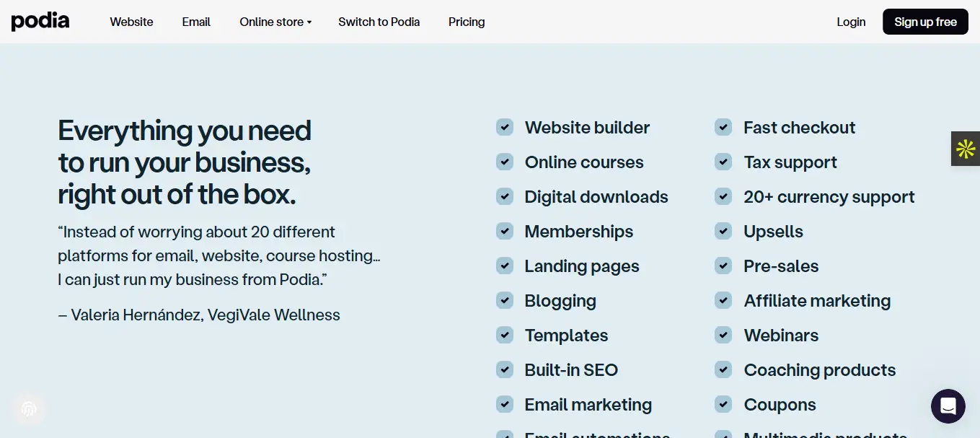This screenshot has height=438, width=980.
Task: Click the Landing pages checkmark icon
Action: click(505, 266)
